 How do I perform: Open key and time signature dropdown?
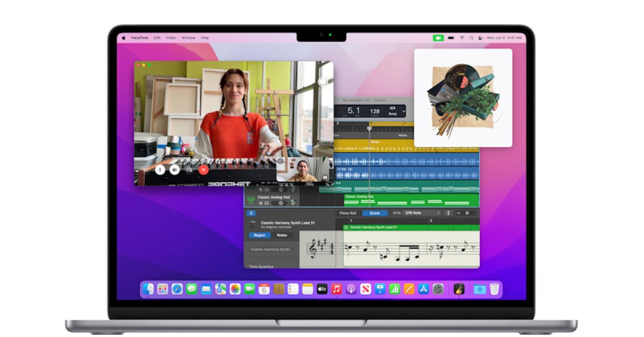(x=397, y=111)
